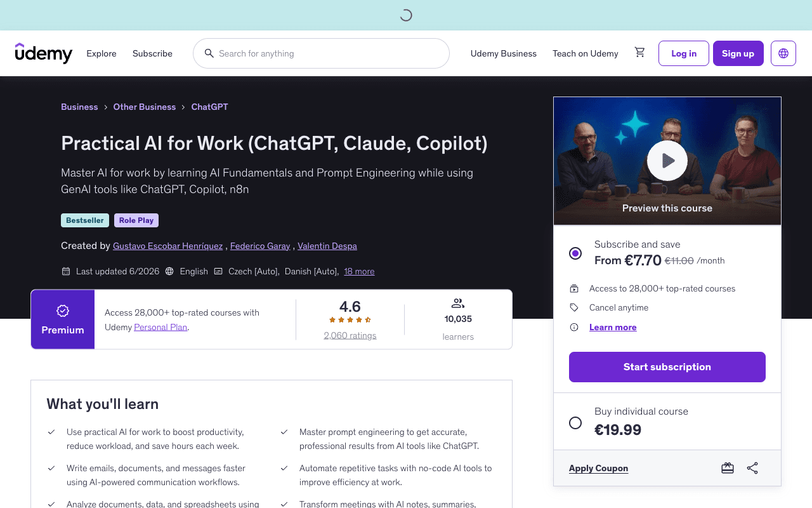The width and height of the screenshot is (812, 508).
Task: Click the info icon beside Learn more
Action: [574, 327]
